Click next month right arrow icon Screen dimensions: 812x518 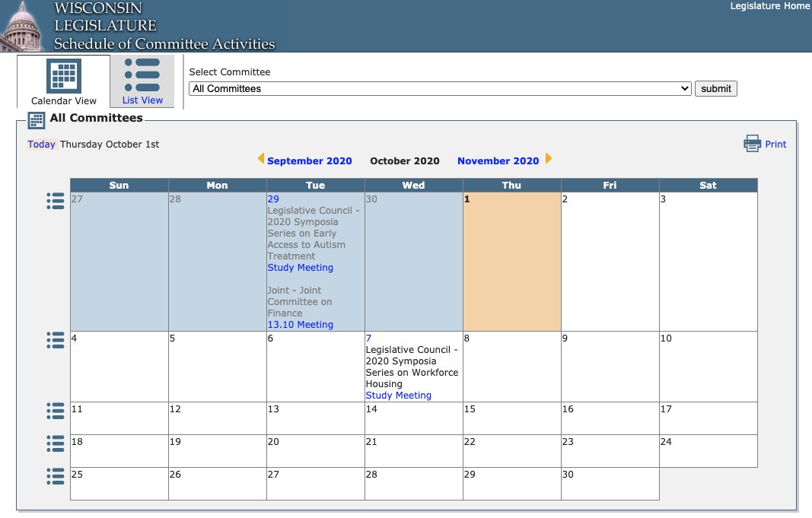(549, 159)
